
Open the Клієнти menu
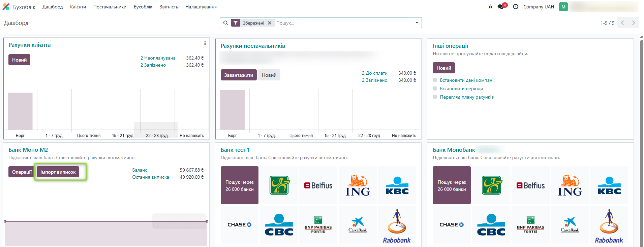78,7
